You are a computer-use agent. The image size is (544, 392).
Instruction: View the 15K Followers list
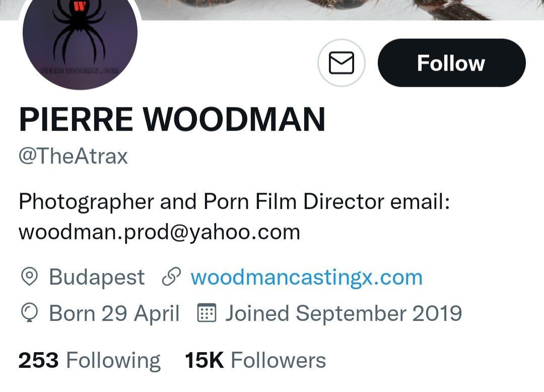(255, 360)
